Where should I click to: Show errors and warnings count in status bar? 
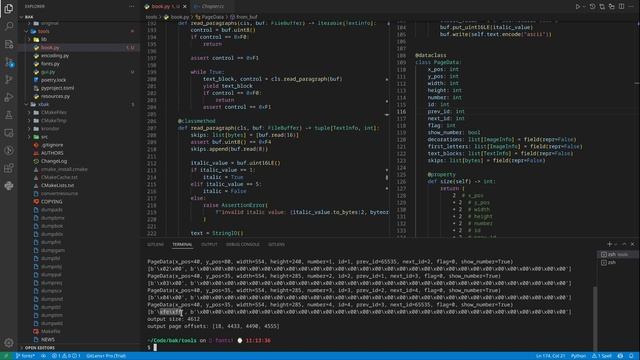click(66, 356)
